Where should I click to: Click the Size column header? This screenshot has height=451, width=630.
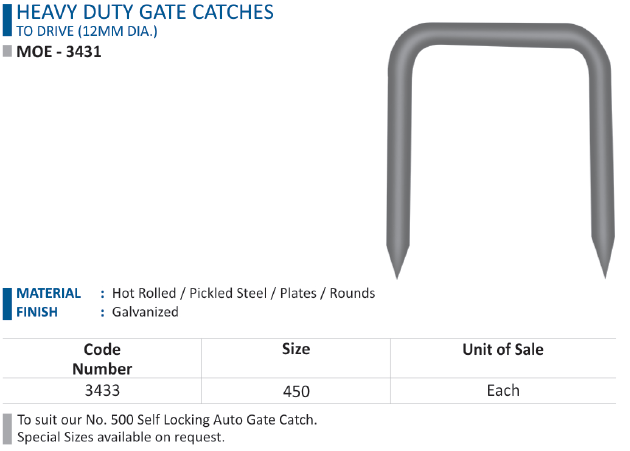pos(296,348)
